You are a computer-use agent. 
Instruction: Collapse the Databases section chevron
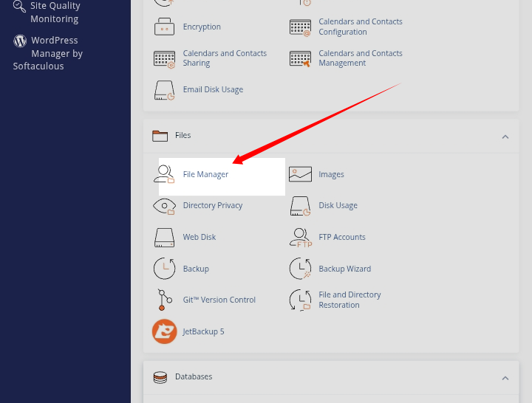[x=505, y=378]
